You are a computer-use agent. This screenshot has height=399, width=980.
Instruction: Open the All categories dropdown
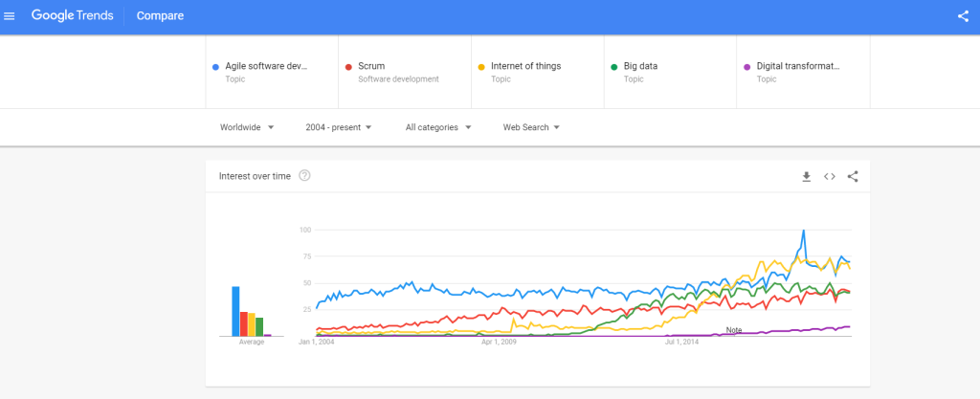(x=437, y=127)
